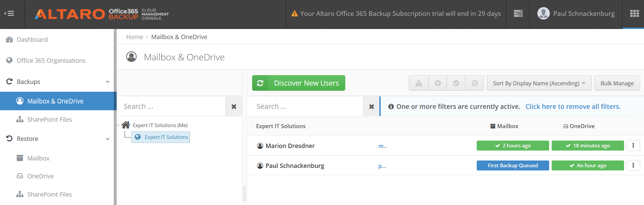
Task: Click here to remove all filters
Action: click(573, 107)
